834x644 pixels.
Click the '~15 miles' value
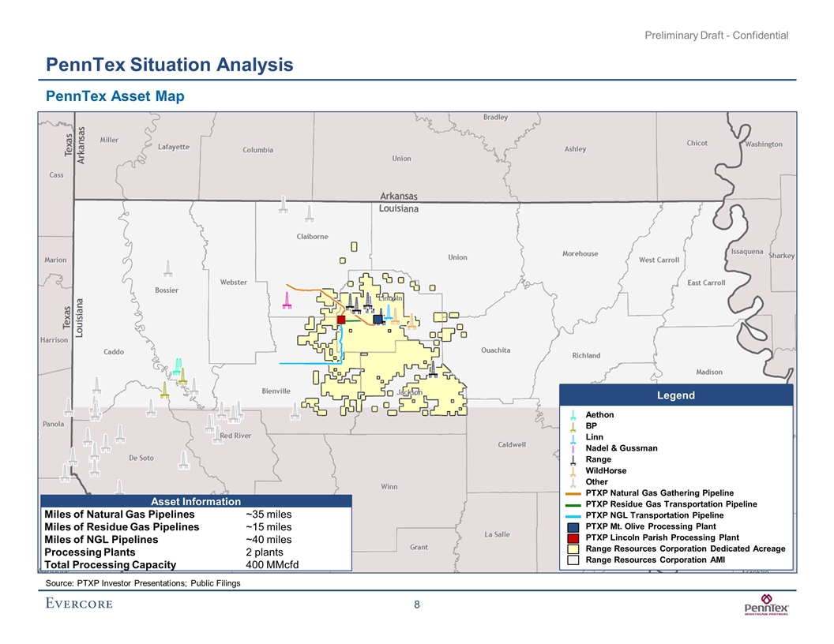pyautogui.click(x=269, y=527)
